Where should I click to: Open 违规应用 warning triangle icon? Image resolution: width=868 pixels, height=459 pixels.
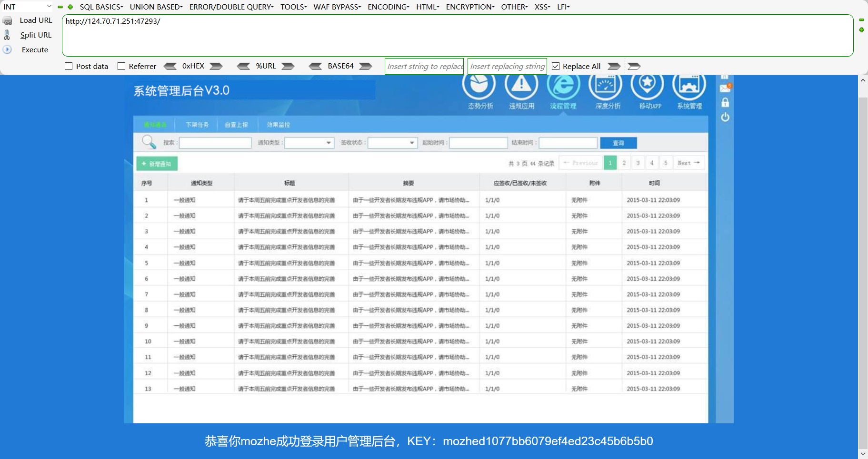(x=521, y=86)
